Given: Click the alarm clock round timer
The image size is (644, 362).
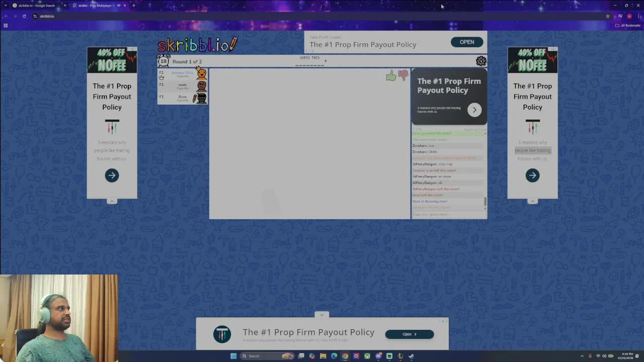Looking at the screenshot, I should pyautogui.click(x=164, y=61).
